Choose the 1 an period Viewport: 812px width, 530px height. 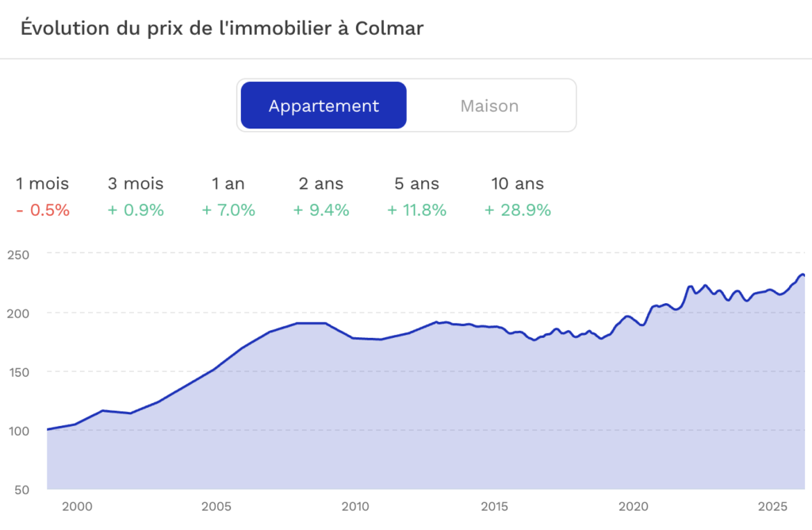point(228,183)
